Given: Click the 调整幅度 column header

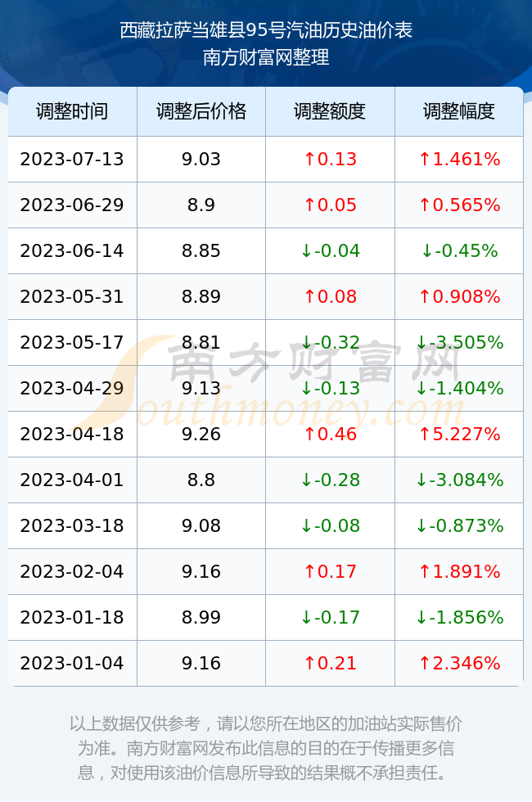Looking at the screenshot, I should [x=459, y=111].
